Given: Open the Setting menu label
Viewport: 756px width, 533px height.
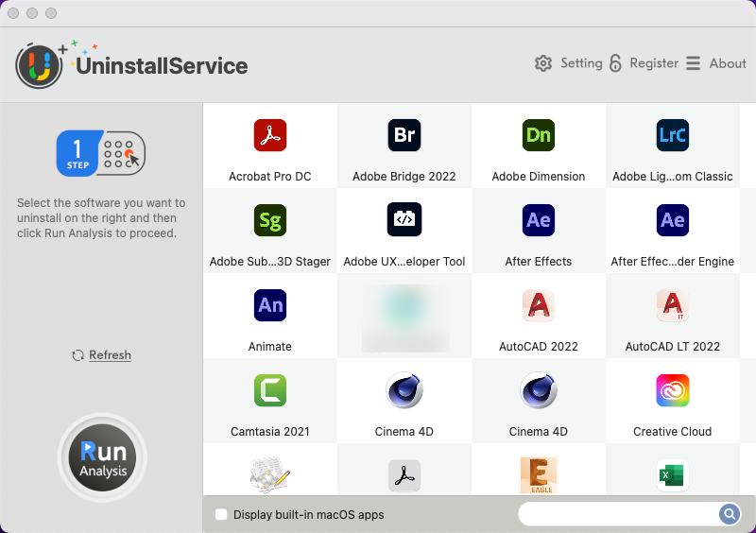Looking at the screenshot, I should coord(581,63).
